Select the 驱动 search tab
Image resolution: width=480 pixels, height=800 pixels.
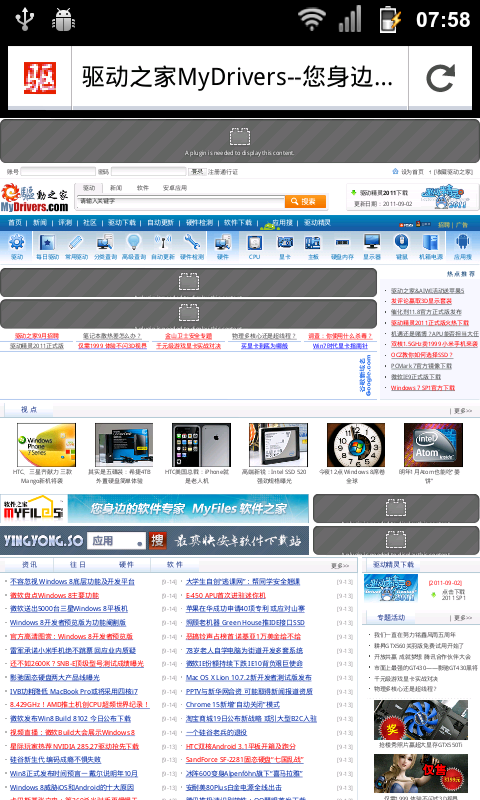click(x=89, y=188)
